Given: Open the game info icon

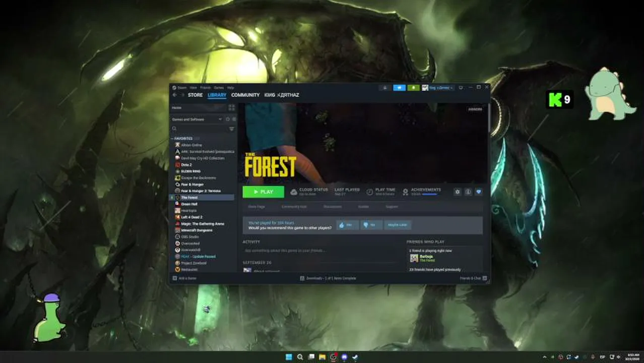Looking at the screenshot, I should (468, 192).
